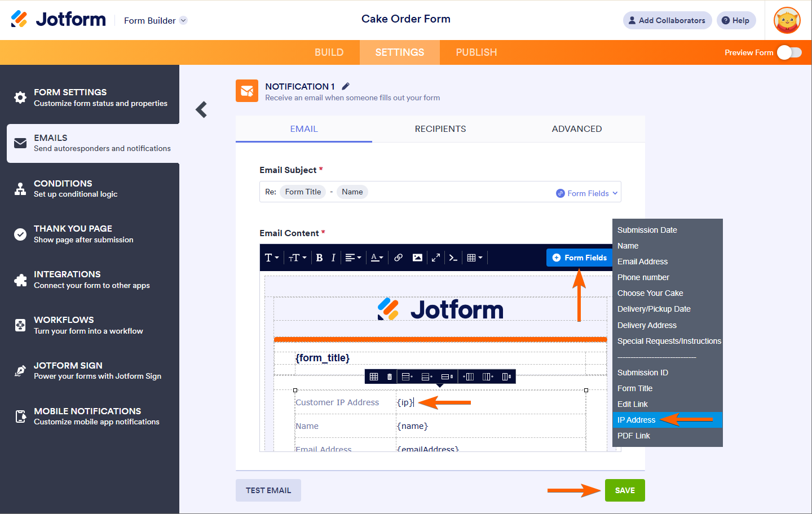Toggle bold formatting in email editor
812x514 pixels.
coord(319,258)
